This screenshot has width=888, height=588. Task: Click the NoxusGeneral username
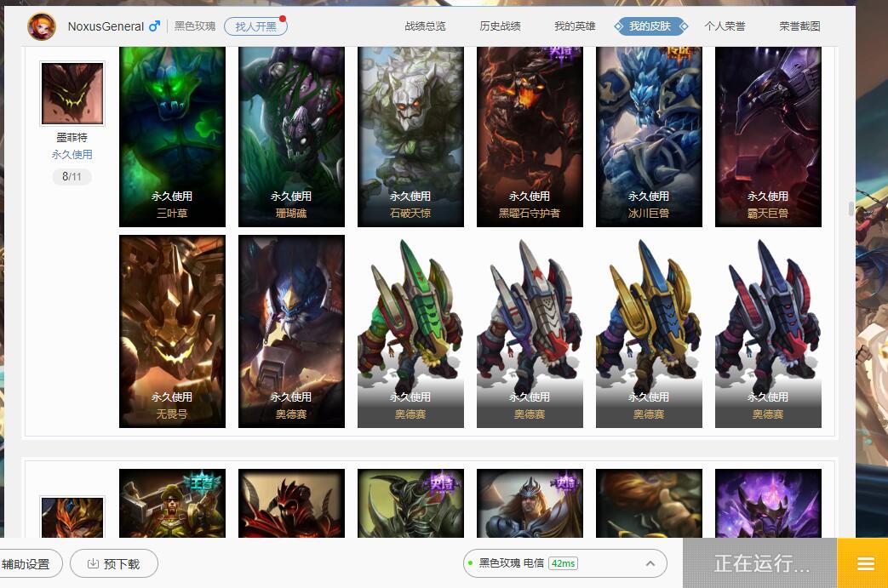click(106, 26)
